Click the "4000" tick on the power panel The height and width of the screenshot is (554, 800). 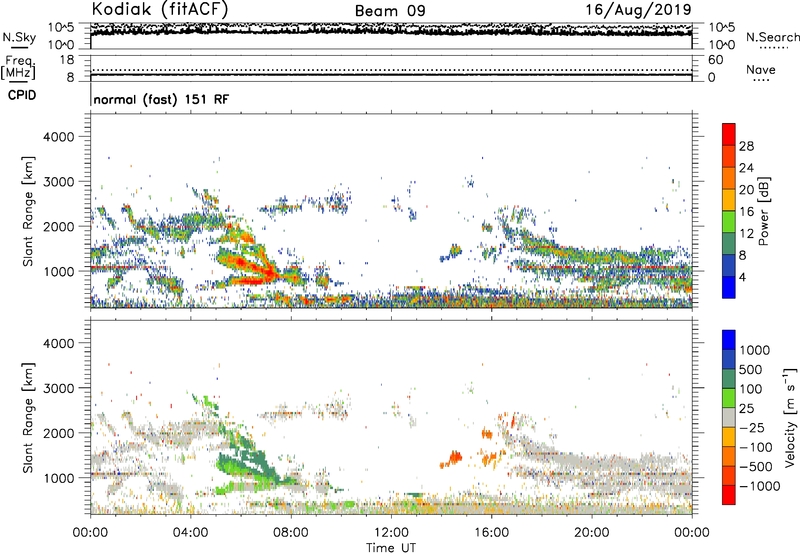click(x=58, y=137)
